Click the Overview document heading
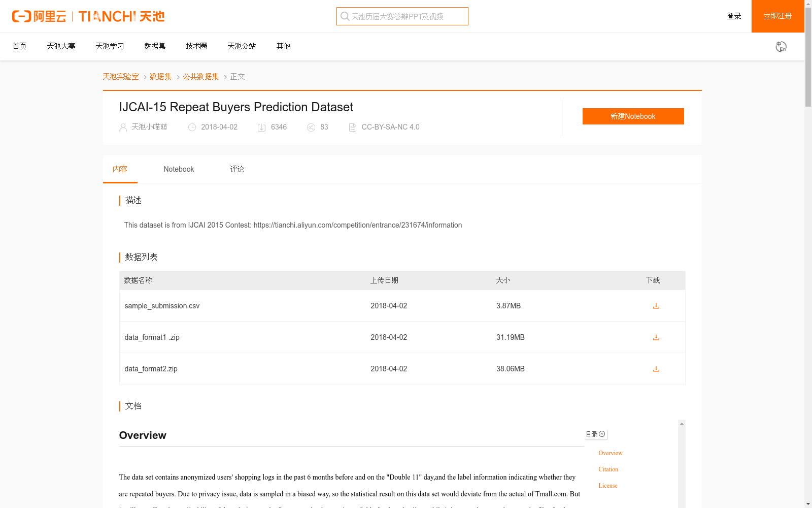Image resolution: width=812 pixels, height=508 pixels. click(x=143, y=435)
